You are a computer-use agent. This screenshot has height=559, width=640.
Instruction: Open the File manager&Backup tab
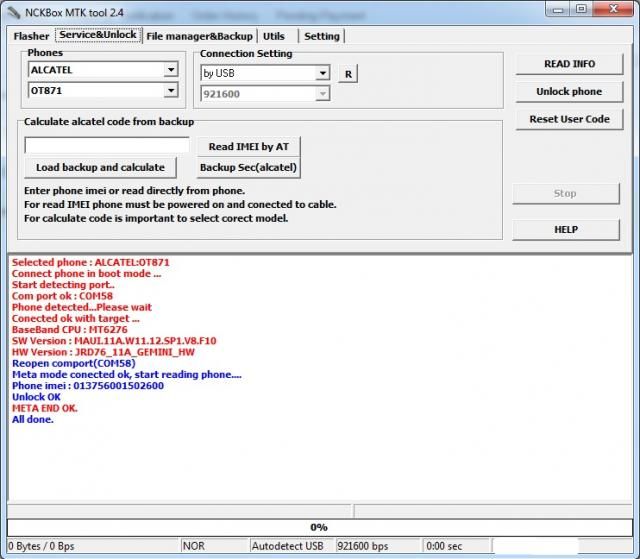(x=199, y=36)
